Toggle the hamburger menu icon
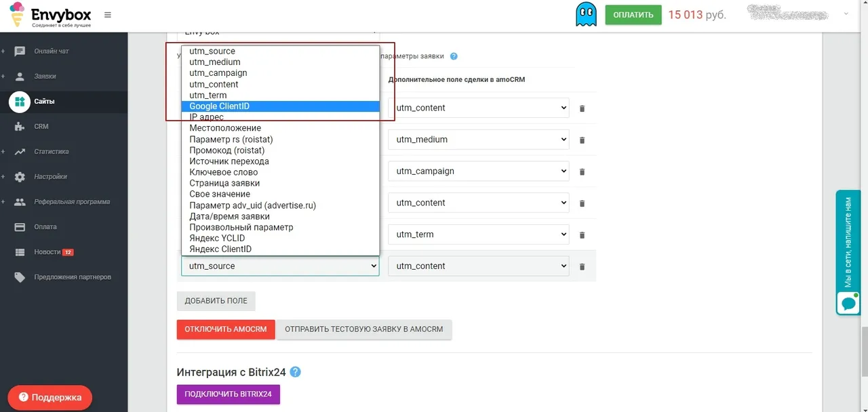Screen dimensions: 868x412 [x=108, y=15]
